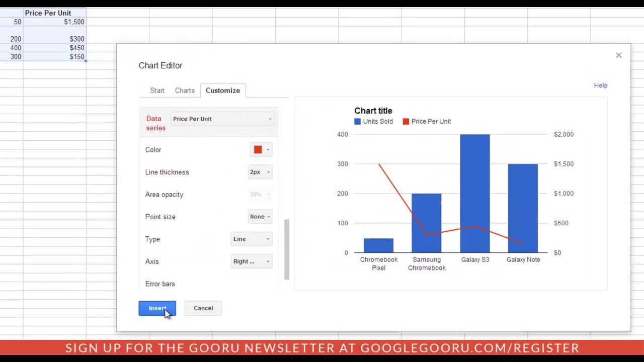Open the Area opacity 30% dropdown

coord(260,195)
